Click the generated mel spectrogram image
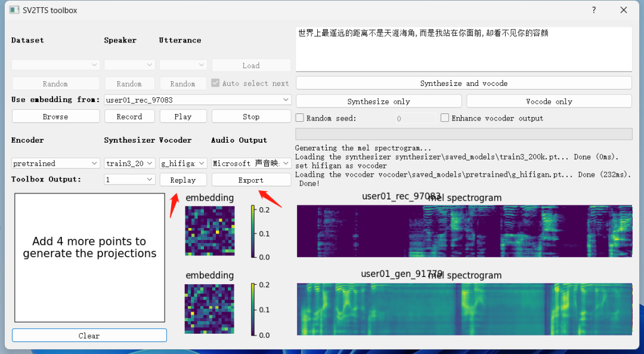Screen dimensions: 644x354 click(x=464, y=309)
